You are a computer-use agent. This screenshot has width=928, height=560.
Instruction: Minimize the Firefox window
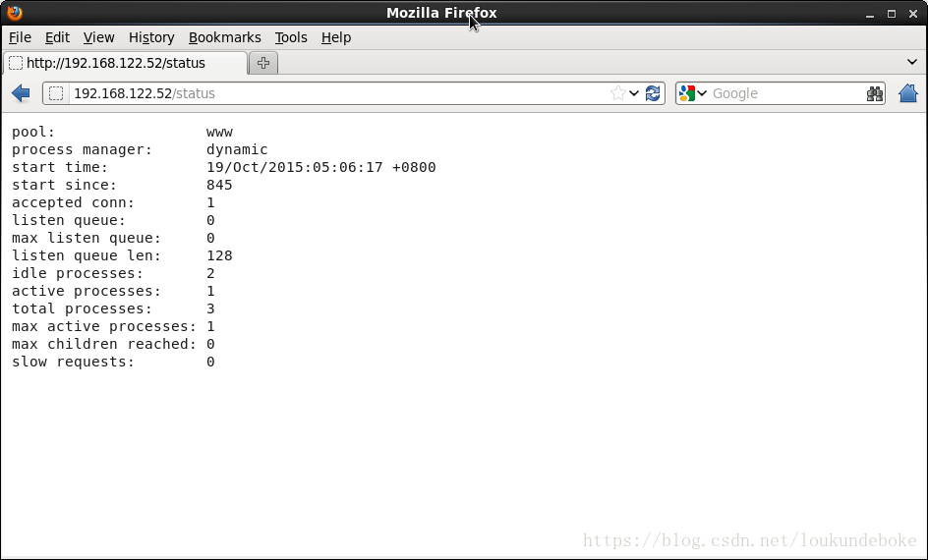(x=869, y=14)
